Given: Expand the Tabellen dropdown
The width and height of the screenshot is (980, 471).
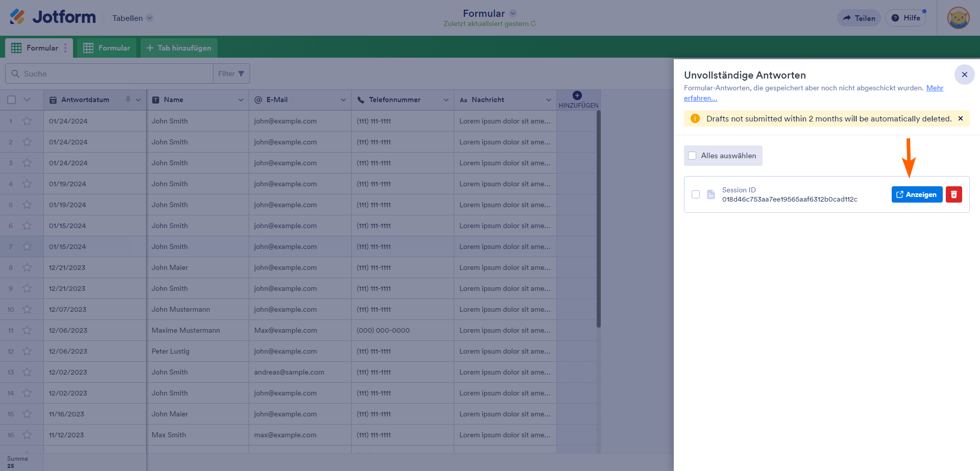Looking at the screenshot, I should tap(133, 18).
